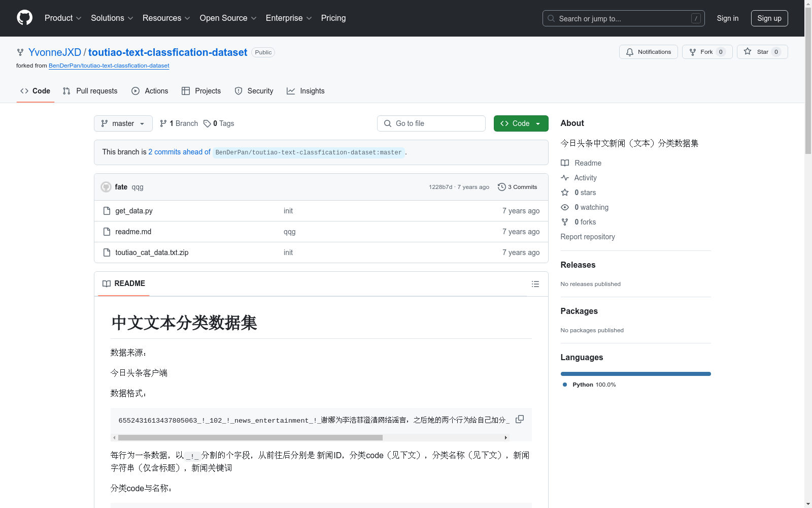Click the code block right scroll arrow

point(505,437)
